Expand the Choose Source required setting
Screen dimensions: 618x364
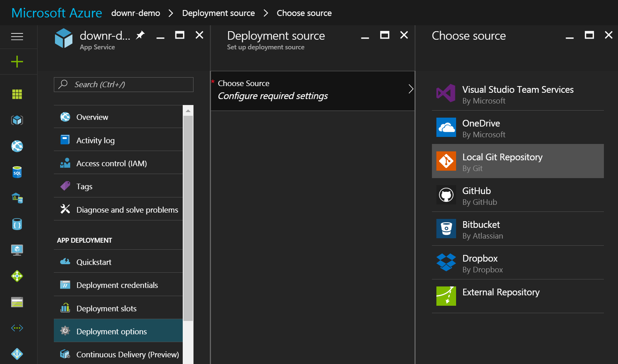coord(313,91)
